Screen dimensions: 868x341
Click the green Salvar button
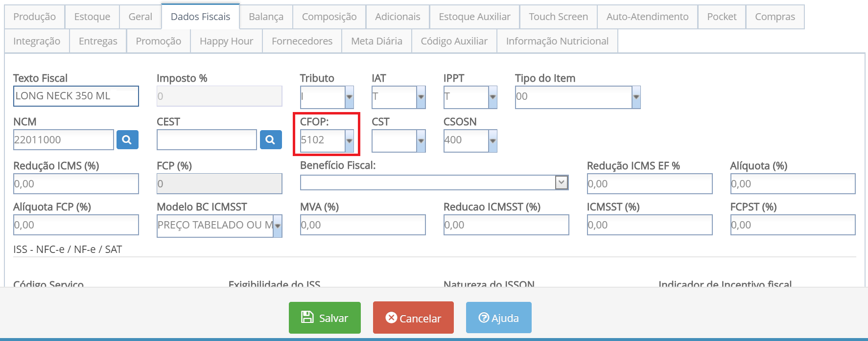tap(325, 318)
